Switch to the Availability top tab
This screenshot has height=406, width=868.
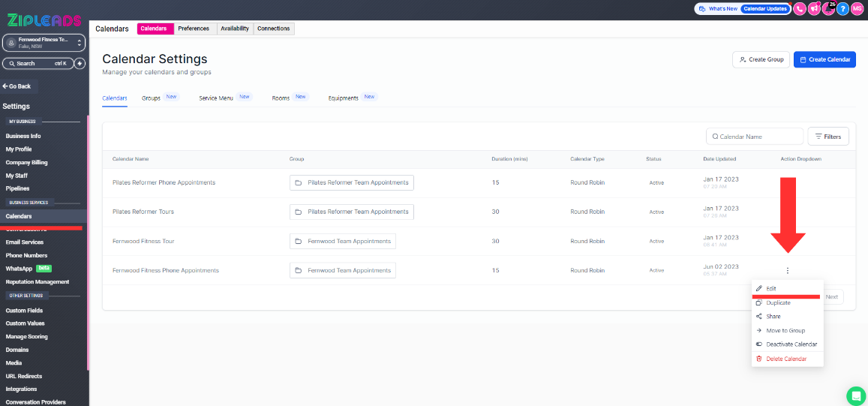[x=235, y=29]
